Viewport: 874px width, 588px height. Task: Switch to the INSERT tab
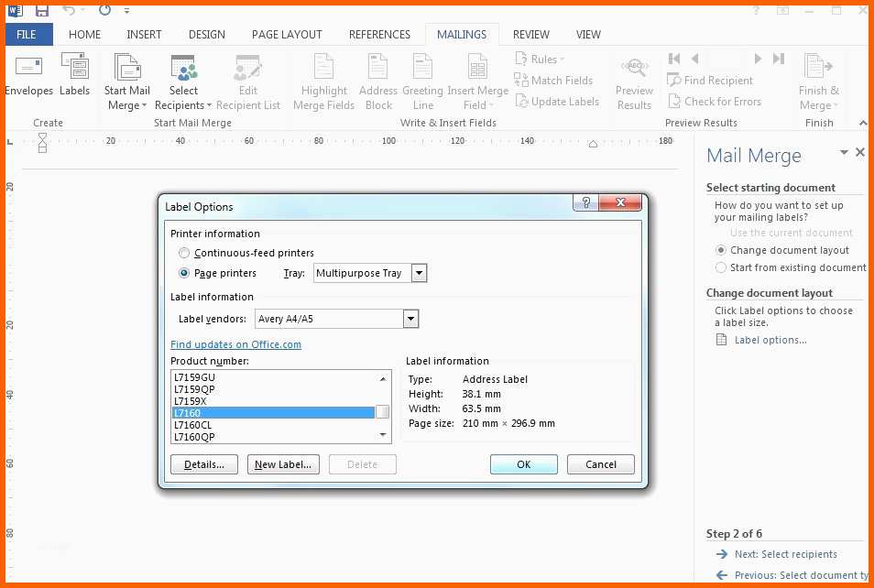tap(144, 35)
